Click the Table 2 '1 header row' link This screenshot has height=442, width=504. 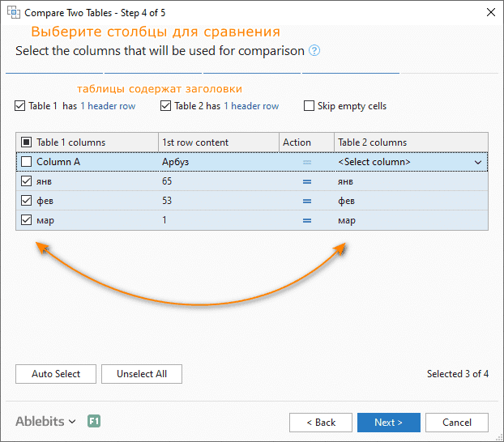(251, 106)
